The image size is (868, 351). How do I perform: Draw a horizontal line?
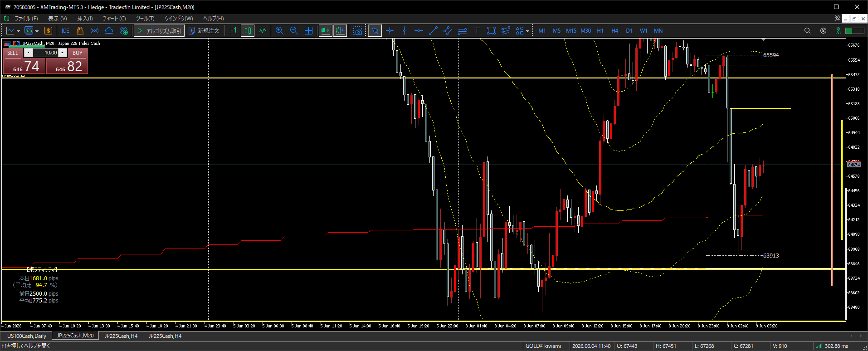419,31
